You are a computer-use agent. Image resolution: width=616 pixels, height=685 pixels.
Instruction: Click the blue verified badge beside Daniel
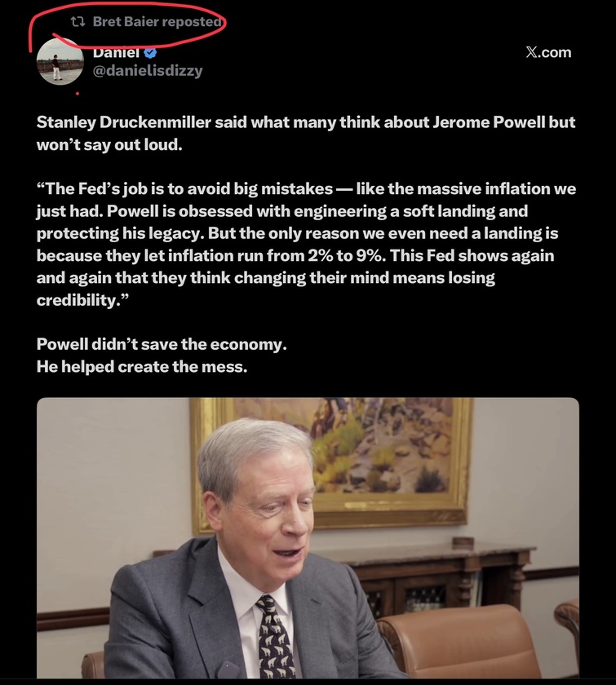tap(150, 53)
